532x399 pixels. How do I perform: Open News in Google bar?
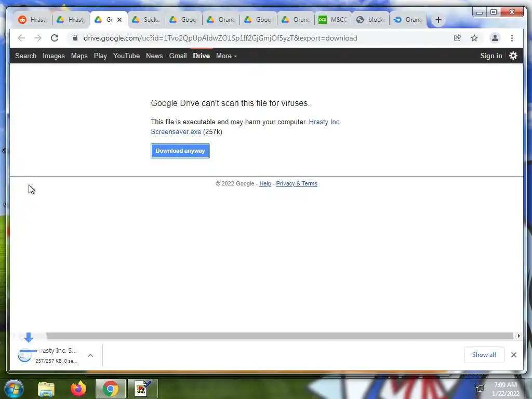[154, 56]
